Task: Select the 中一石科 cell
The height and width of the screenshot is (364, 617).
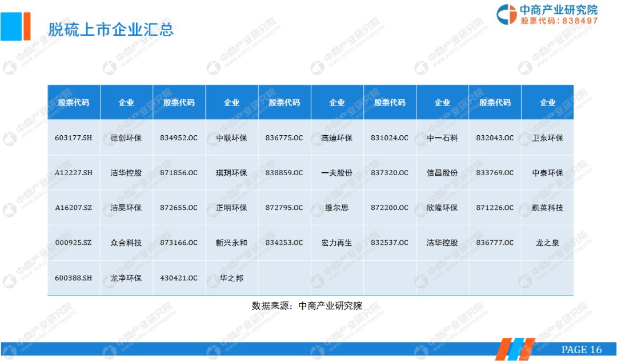Action: 442,137
